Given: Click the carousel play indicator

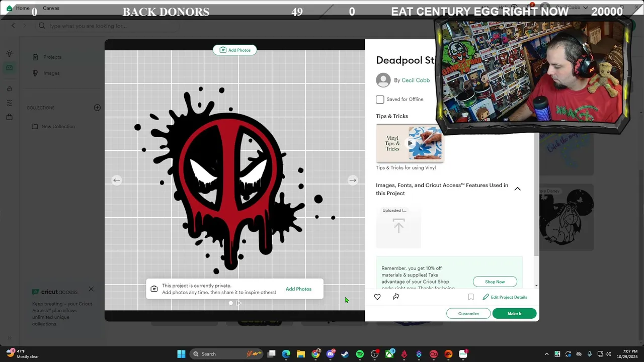Looking at the screenshot, I should [x=238, y=303].
